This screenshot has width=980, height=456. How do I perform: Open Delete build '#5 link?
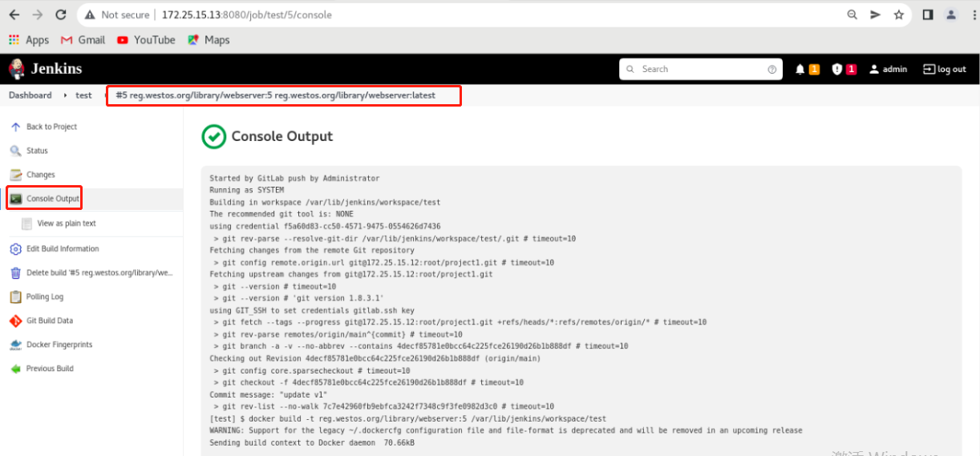coord(100,273)
